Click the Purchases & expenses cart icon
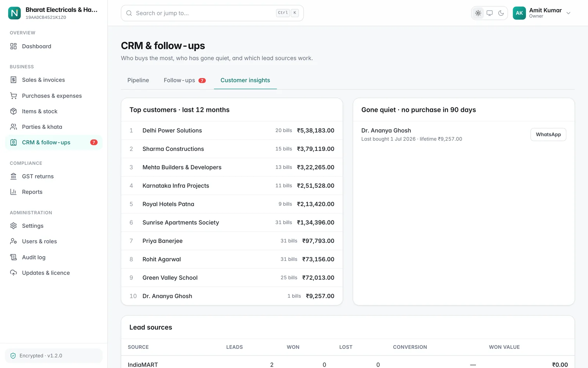The height and width of the screenshot is (368, 588). point(14,96)
